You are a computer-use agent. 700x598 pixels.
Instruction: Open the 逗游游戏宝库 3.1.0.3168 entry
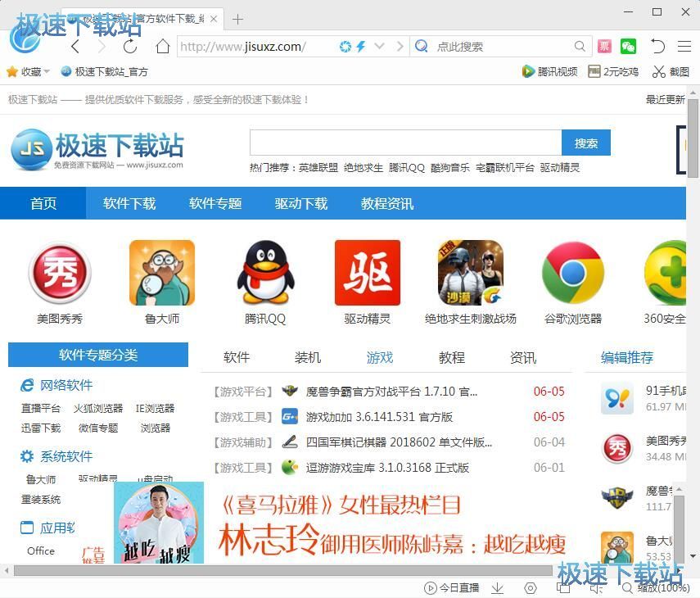point(387,468)
